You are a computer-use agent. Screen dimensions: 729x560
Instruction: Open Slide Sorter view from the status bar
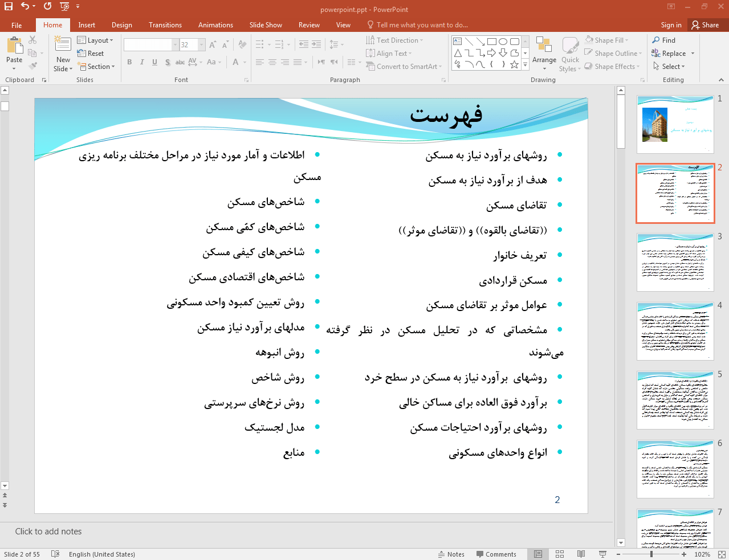pos(559,554)
